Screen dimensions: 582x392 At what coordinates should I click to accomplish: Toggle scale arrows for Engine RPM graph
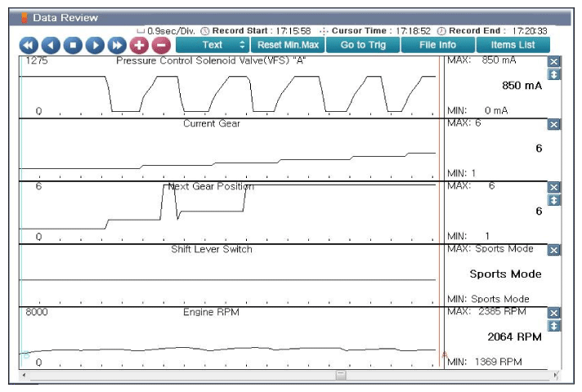click(x=553, y=326)
